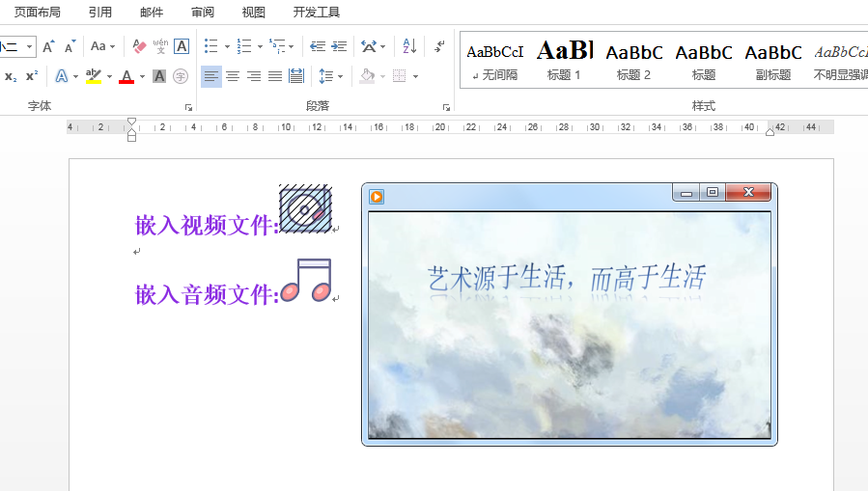Screen dimensions: 868x491
Task: Click the video frame showing 艺术源于生活
Action: [x=570, y=325]
